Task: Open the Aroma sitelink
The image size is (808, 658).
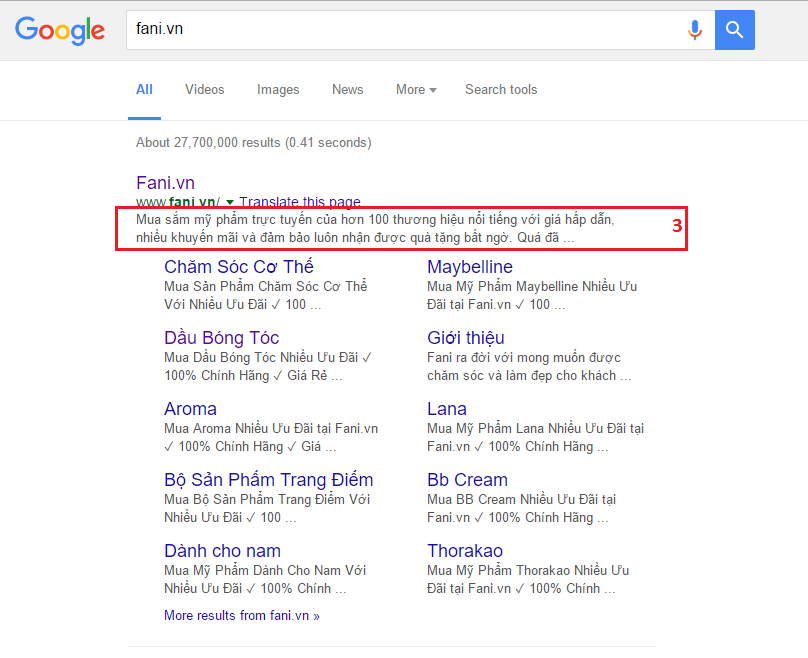Action: [x=190, y=409]
